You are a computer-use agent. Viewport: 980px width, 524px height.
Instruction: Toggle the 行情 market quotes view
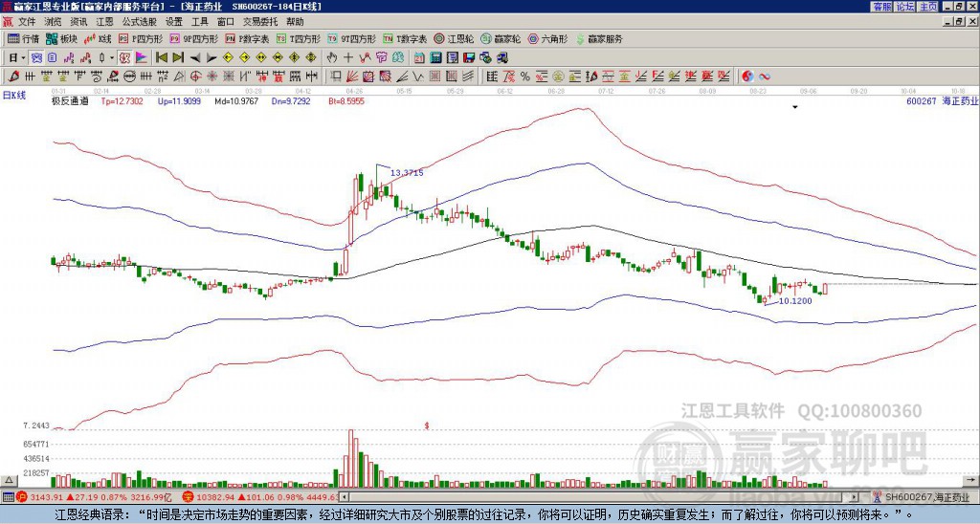coord(24,38)
